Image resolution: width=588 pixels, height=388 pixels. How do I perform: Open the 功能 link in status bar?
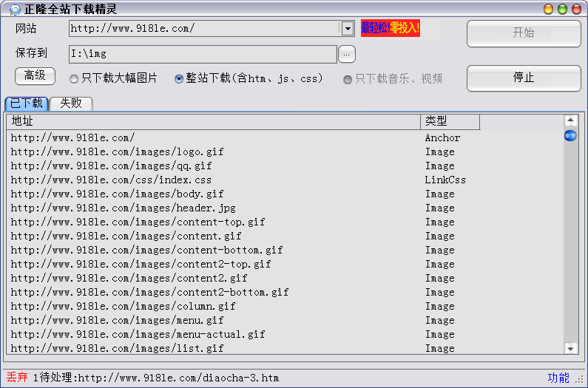pos(558,378)
